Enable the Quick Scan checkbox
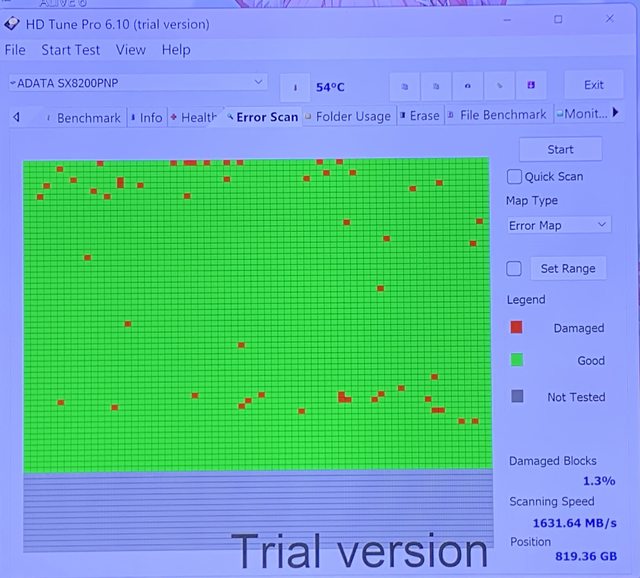Viewport: 640px width, 578px height. point(515,177)
